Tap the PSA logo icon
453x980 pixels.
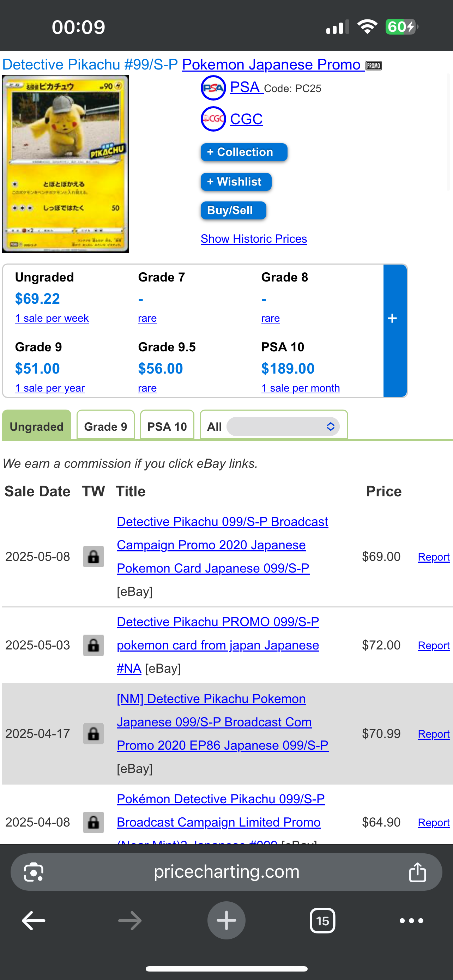213,88
